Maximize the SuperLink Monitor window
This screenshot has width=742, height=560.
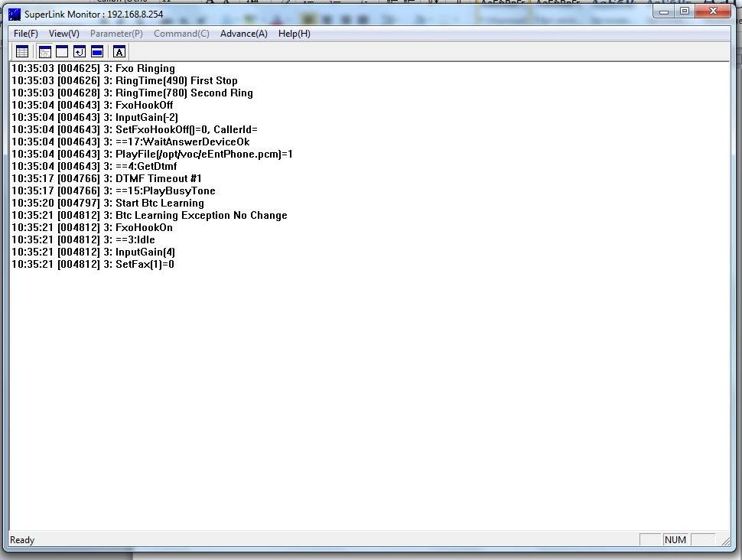pyautogui.click(x=685, y=11)
